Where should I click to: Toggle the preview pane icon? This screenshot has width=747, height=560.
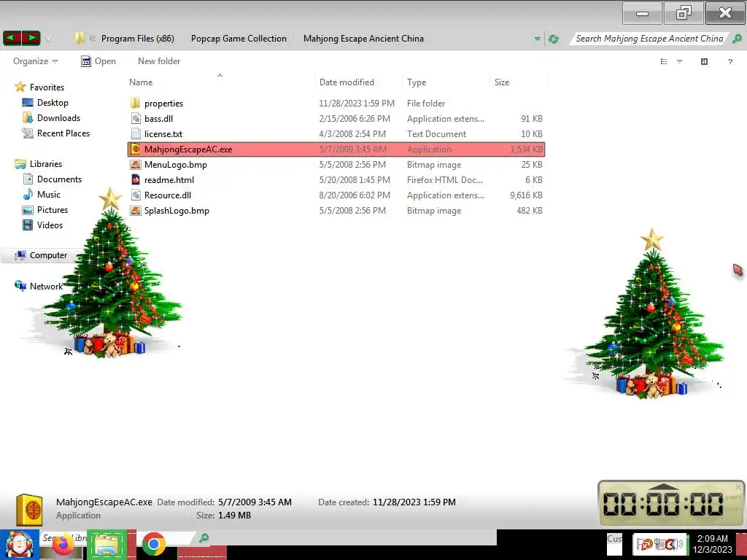[x=704, y=61]
